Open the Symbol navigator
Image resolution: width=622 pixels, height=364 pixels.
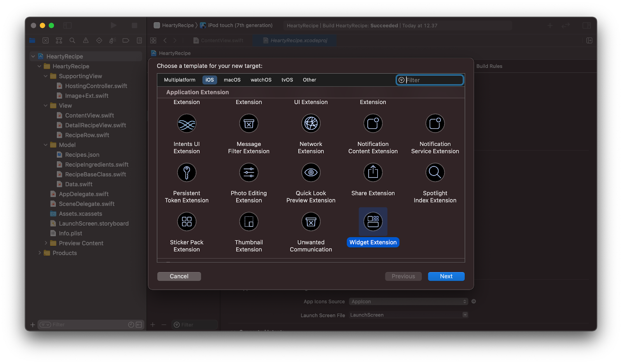coord(59,40)
